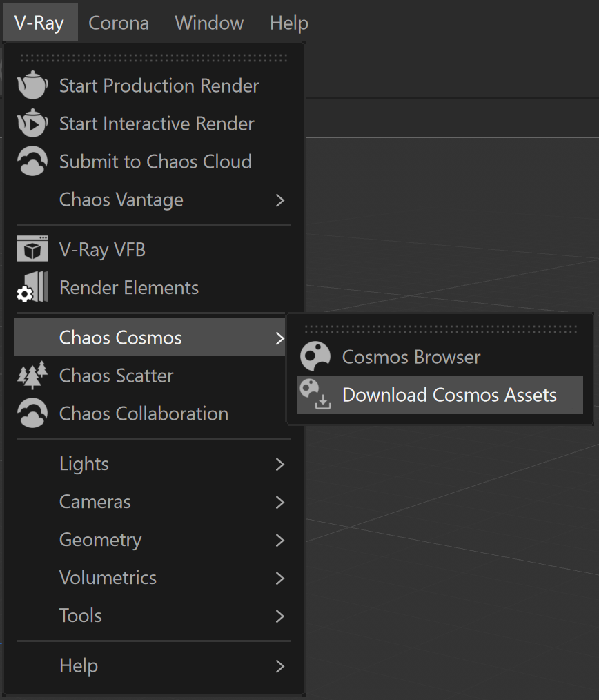Click the Geometry label
Screen dimensions: 599x700
pos(101,540)
